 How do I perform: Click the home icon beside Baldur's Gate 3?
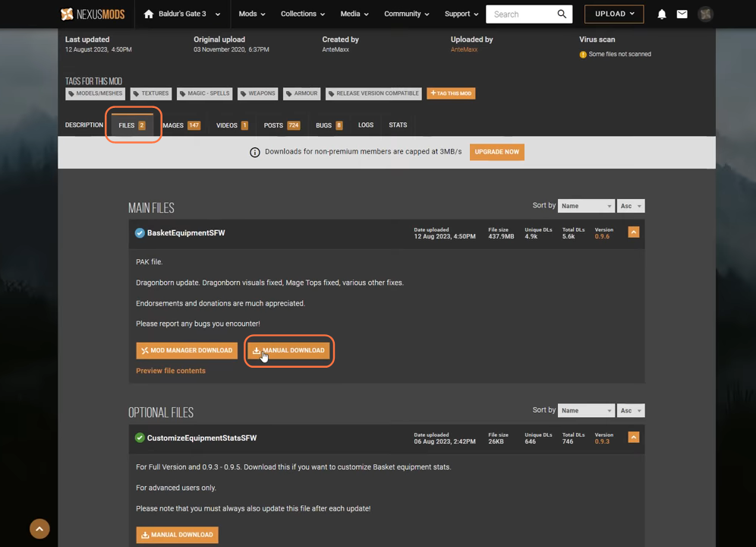pos(149,14)
